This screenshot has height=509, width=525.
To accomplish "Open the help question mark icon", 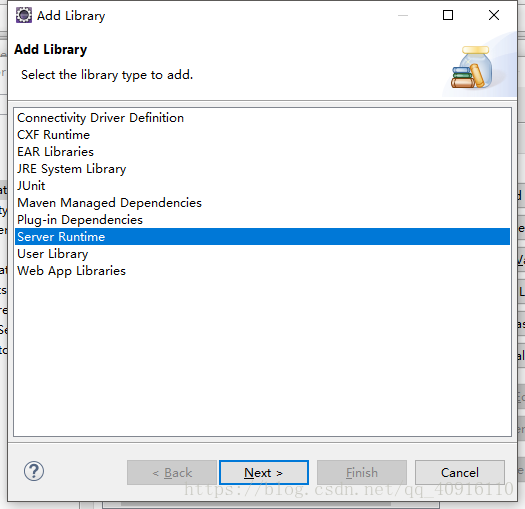I will 34,471.
